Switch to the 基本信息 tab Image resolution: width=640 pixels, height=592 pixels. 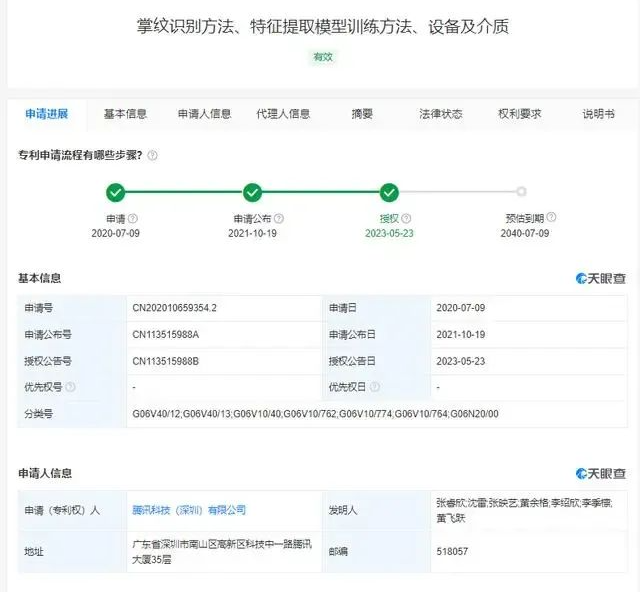click(x=125, y=114)
